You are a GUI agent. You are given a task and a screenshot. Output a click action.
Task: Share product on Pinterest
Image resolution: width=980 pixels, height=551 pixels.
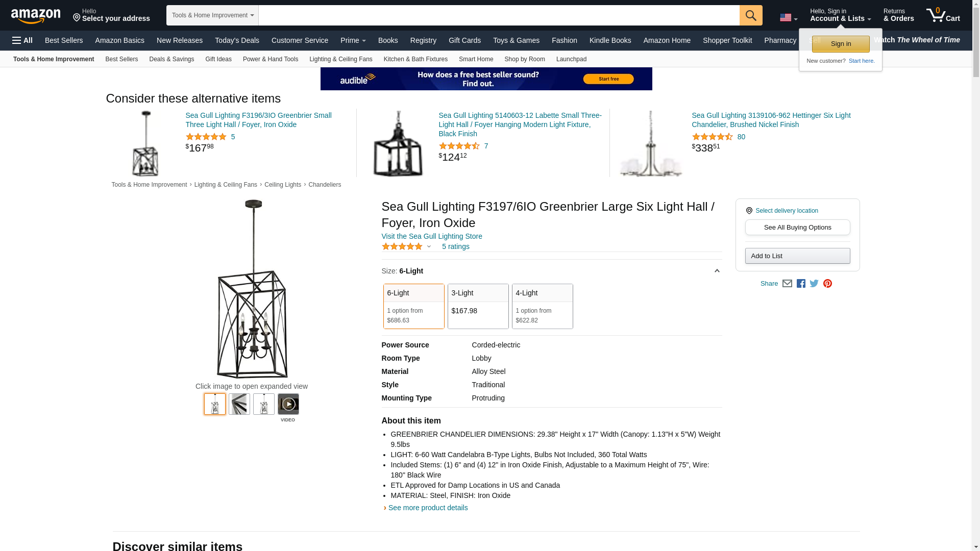(x=827, y=284)
